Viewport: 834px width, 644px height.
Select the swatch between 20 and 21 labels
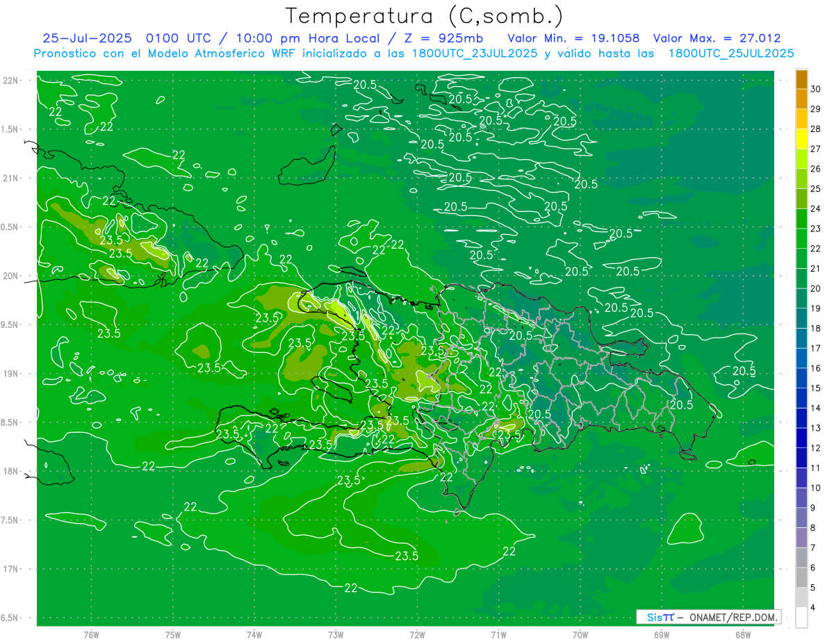(801, 278)
